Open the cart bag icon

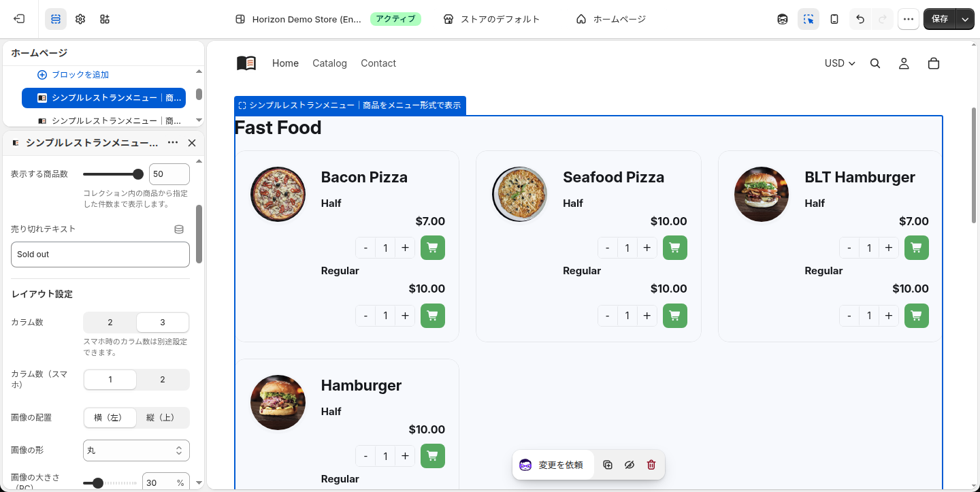tap(934, 63)
